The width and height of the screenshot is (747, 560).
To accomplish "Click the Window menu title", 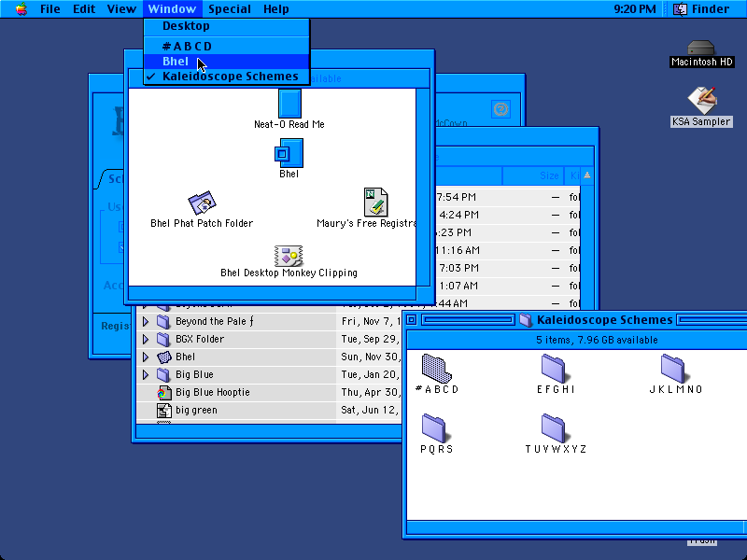I will point(172,9).
